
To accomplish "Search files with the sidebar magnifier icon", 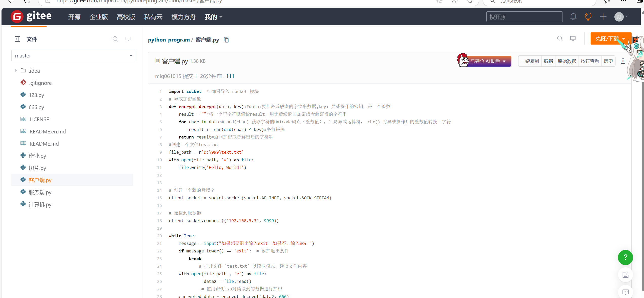I will 115,39.
